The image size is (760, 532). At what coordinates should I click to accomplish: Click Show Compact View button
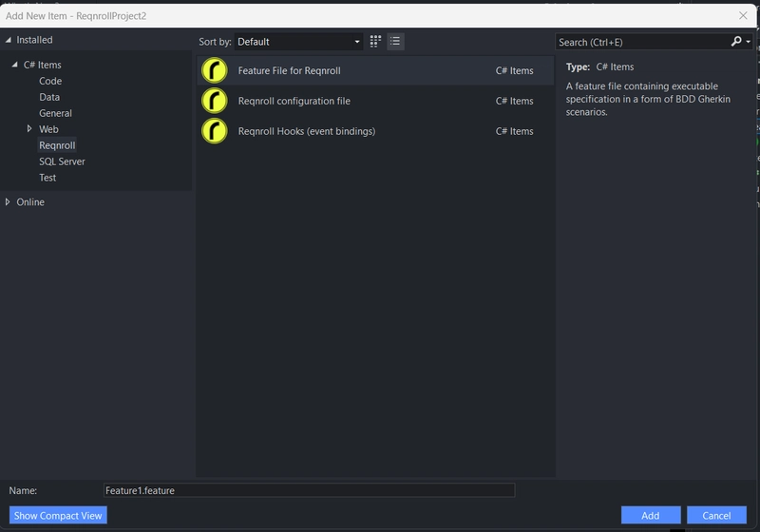[x=58, y=516]
